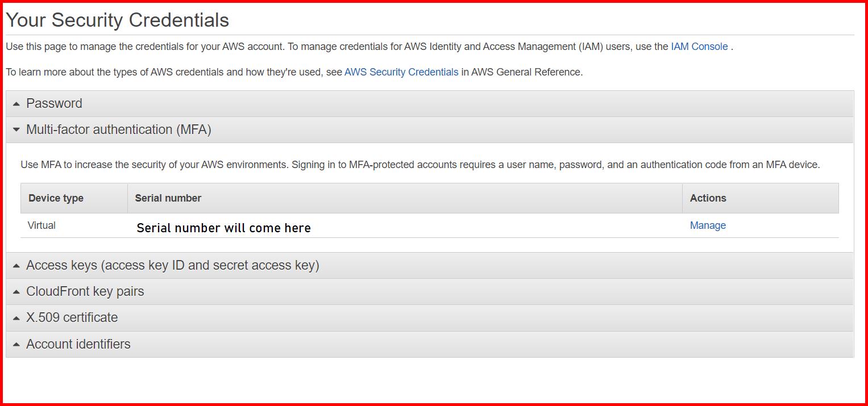Open the AWS Security Credentials link
Screen dimensions: 868x406
pyautogui.click(x=401, y=72)
